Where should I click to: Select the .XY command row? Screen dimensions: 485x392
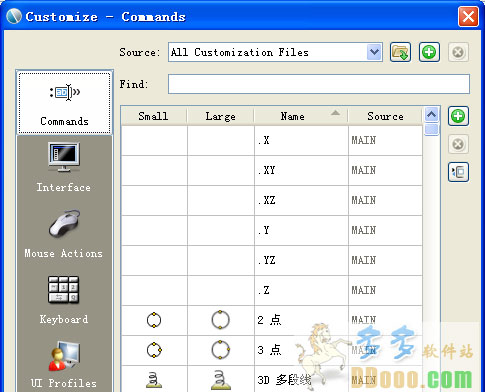(272, 170)
